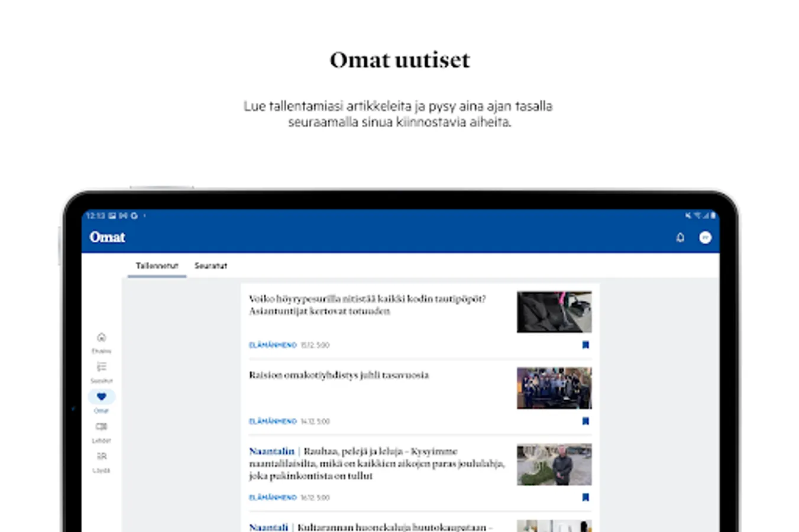This screenshot has width=799, height=532.
Task: Switch to the Tallennetut tab
Action: [x=156, y=265]
